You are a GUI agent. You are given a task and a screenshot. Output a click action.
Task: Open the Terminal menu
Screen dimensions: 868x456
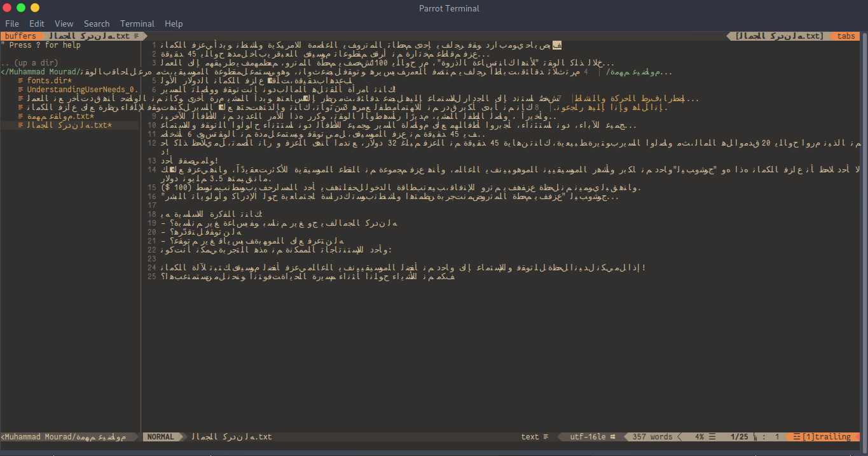point(137,24)
